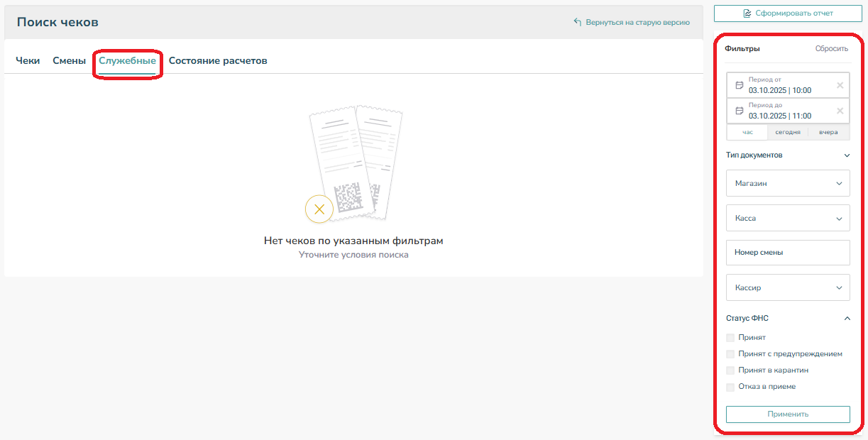Click the "Номер смены" input field
Screen dimensions: 868x440
pos(788,253)
